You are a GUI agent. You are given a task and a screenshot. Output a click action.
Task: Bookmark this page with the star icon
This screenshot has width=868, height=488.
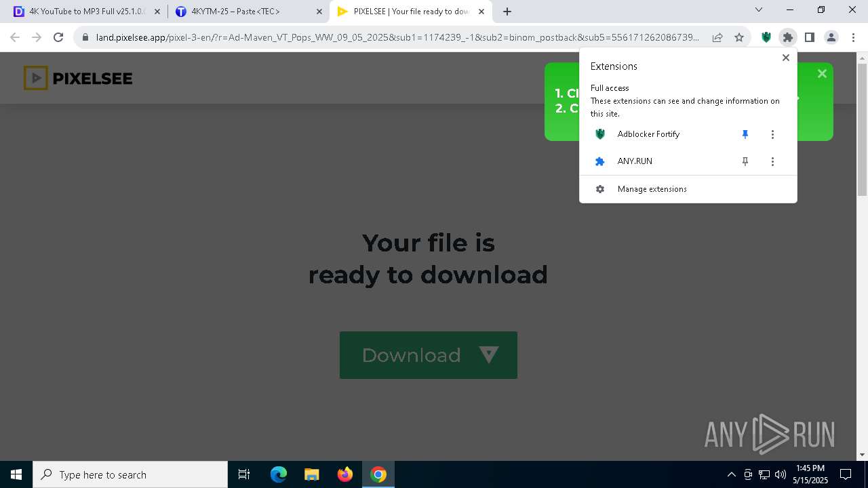click(739, 37)
